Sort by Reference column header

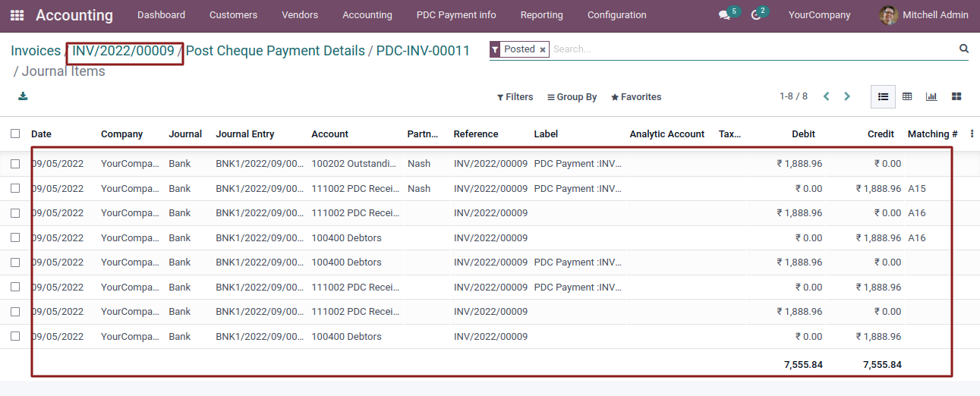click(476, 134)
